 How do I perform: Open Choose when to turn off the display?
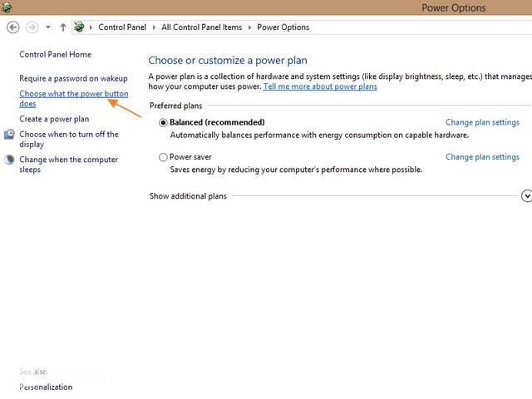click(69, 139)
